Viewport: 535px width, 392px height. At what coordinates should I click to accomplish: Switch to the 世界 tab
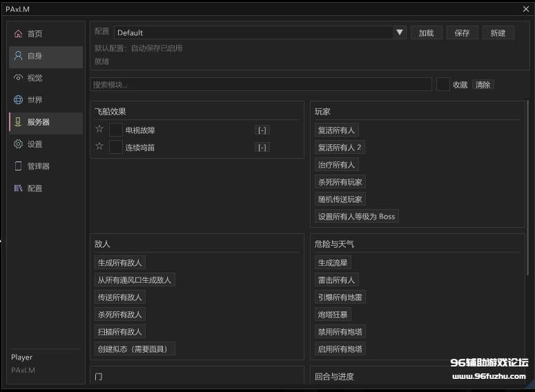[x=46, y=99]
